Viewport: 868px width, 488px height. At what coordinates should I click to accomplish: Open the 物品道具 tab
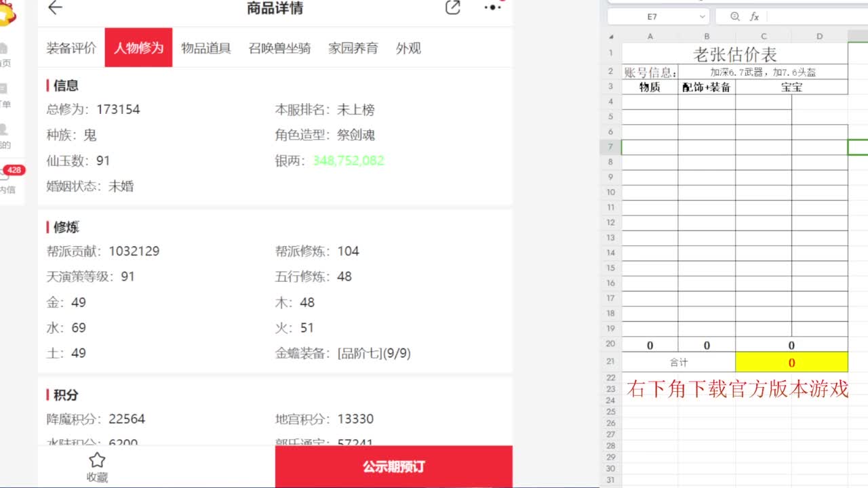206,48
